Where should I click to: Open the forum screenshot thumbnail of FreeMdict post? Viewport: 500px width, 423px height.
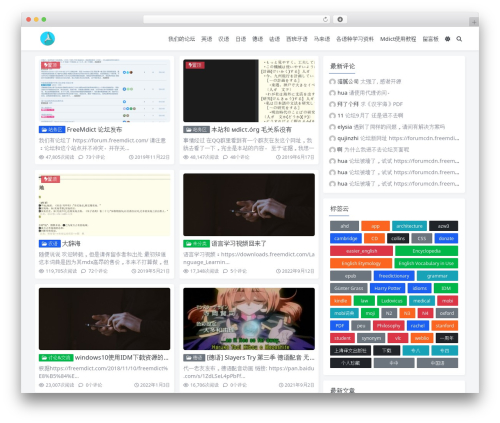(x=104, y=91)
